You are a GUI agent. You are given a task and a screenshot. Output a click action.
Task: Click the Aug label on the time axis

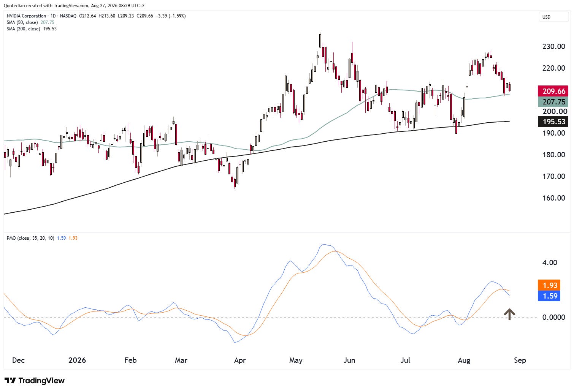point(464,360)
